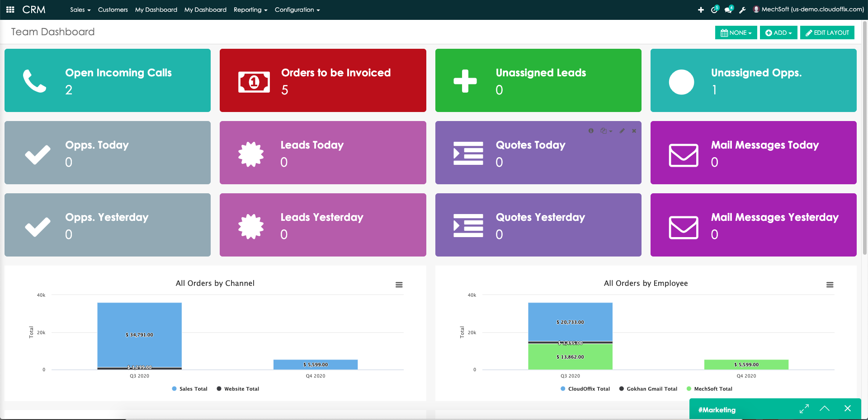Toggle the CloudOffix Total legend series
This screenshot has width=868, height=420.
point(585,389)
